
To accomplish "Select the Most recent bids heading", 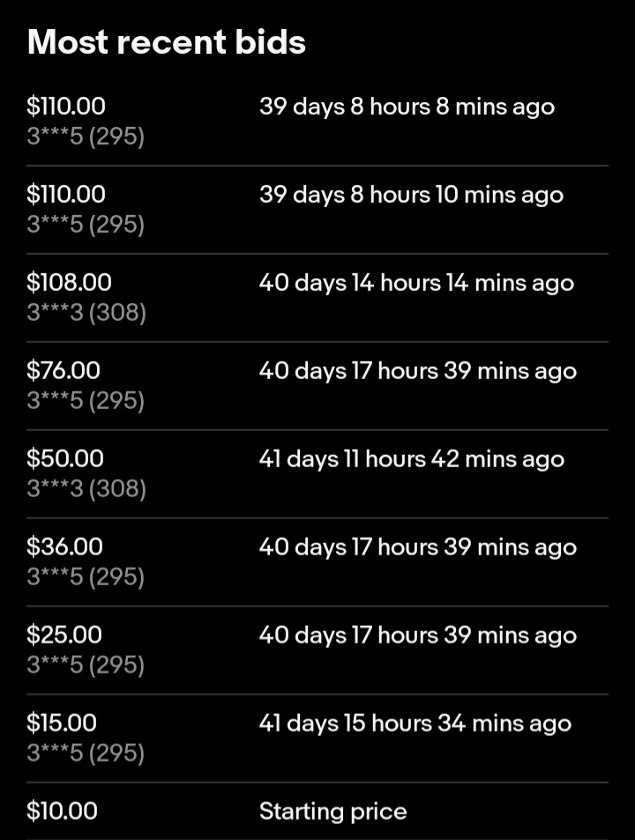I will (166, 41).
